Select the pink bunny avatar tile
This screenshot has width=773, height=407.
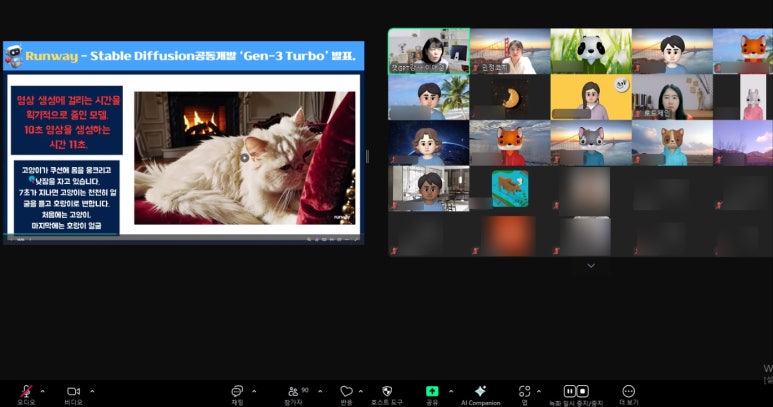click(x=742, y=97)
